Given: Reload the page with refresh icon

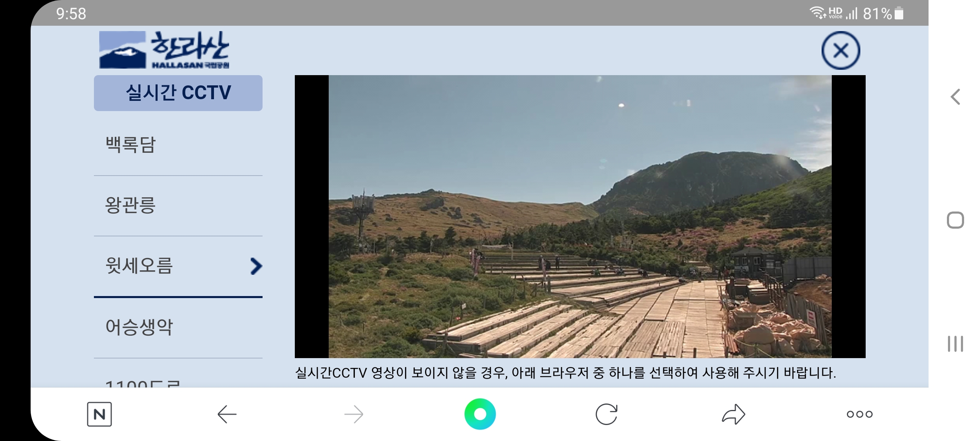Looking at the screenshot, I should coord(606,414).
